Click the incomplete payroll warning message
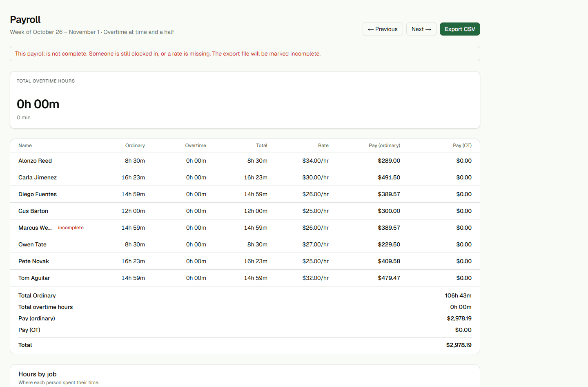This screenshot has width=588, height=387. [x=168, y=54]
